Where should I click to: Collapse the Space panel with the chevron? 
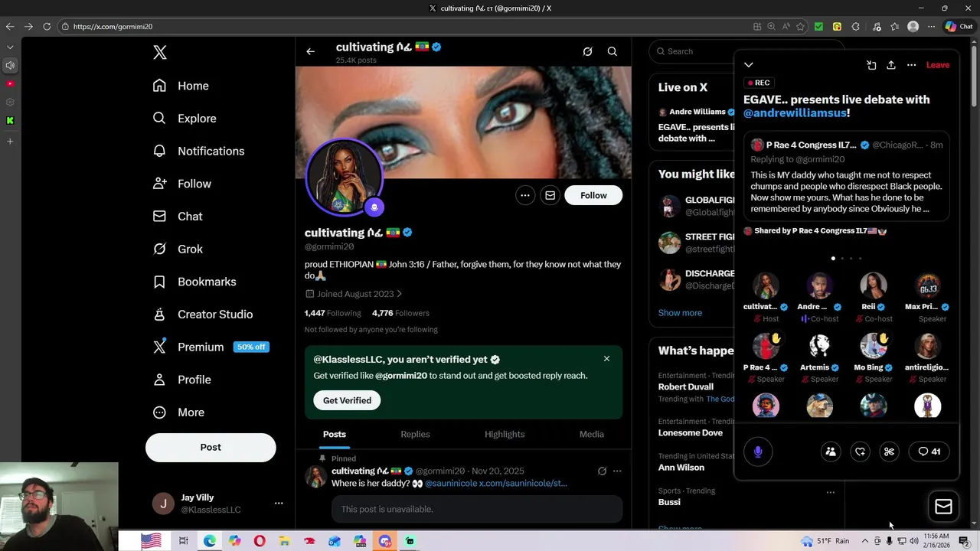click(x=749, y=65)
